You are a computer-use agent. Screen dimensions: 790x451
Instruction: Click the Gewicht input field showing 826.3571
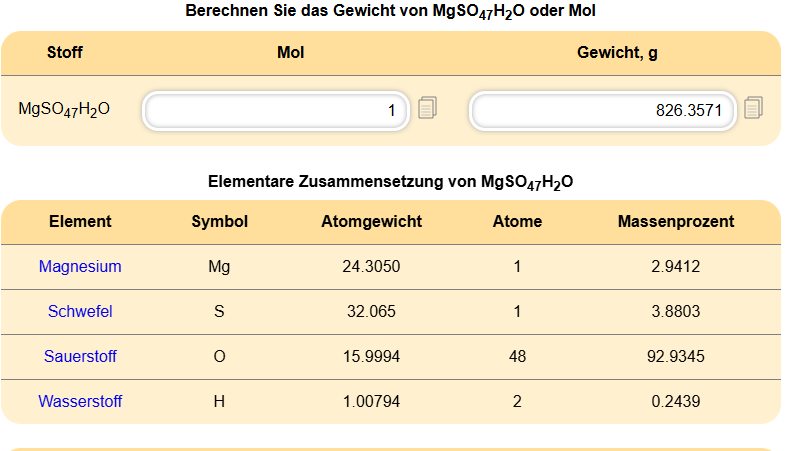[x=603, y=111]
